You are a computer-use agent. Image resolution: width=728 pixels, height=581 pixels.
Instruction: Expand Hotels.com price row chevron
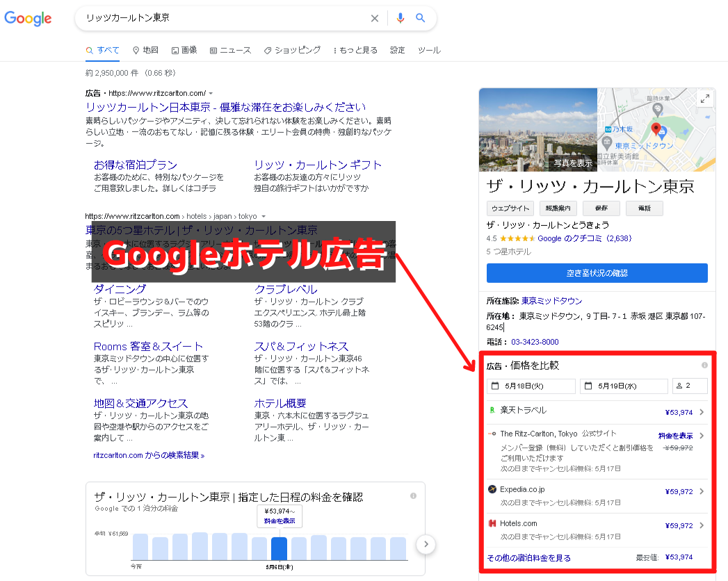[x=702, y=525]
